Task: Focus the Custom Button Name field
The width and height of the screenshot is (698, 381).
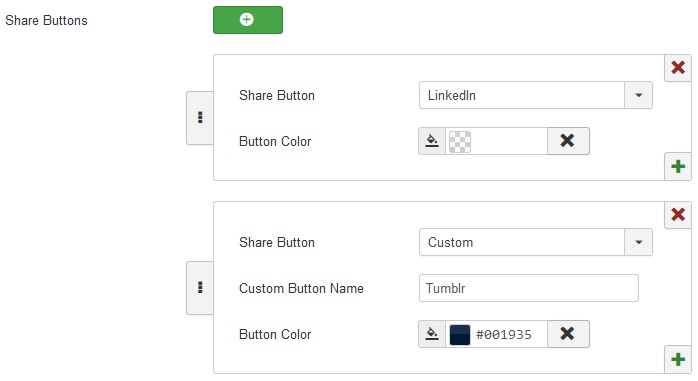Action: (529, 288)
